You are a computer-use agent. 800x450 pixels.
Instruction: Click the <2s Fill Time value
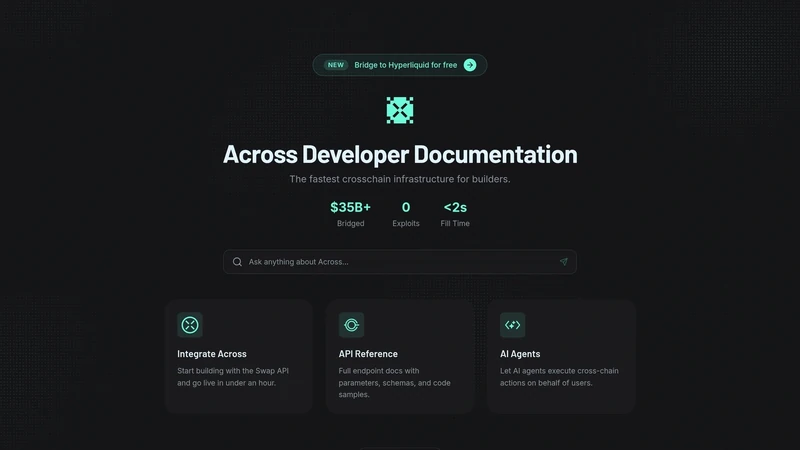pyautogui.click(x=455, y=207)
